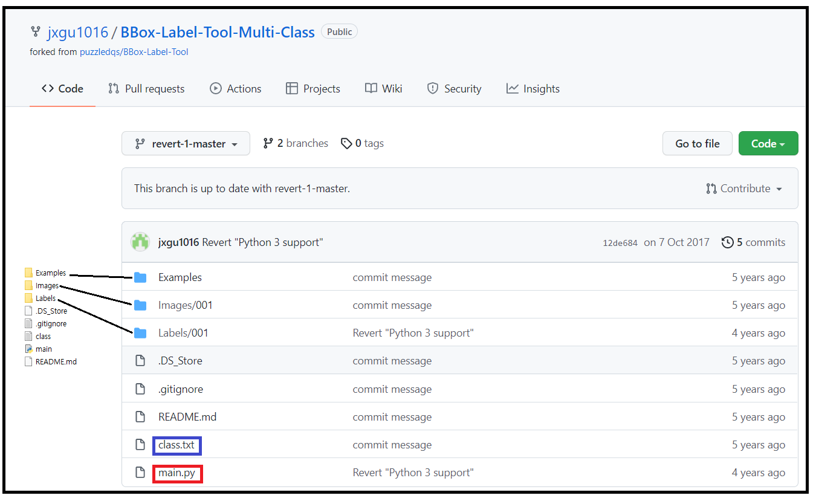Open the Labels/001 folder link
This screenshot has height=504, width=816.
tap(183, 333)
